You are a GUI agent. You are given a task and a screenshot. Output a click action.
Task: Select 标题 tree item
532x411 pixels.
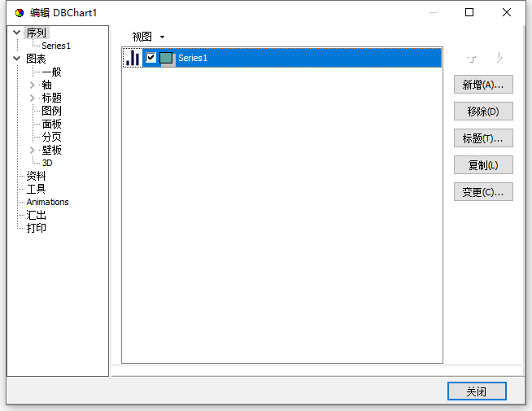tap(51, 98)
